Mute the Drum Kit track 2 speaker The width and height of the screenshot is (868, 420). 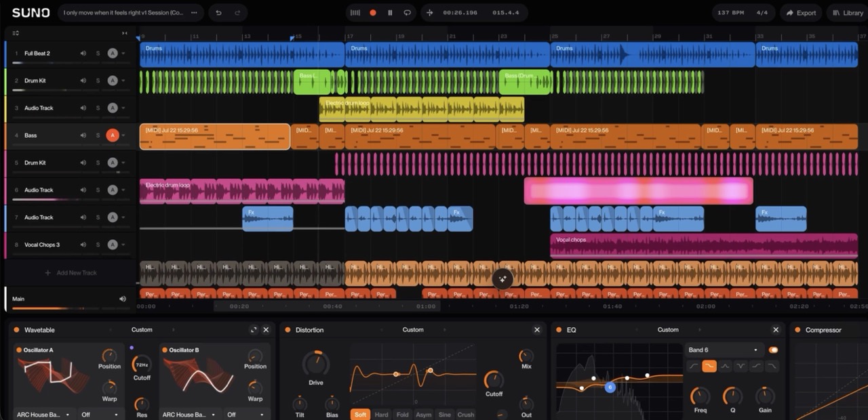(83, 81)
